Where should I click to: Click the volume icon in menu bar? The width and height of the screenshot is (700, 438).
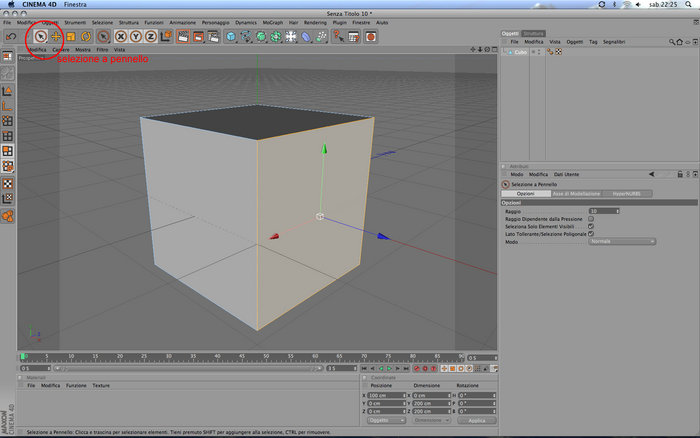click(638, 4)
